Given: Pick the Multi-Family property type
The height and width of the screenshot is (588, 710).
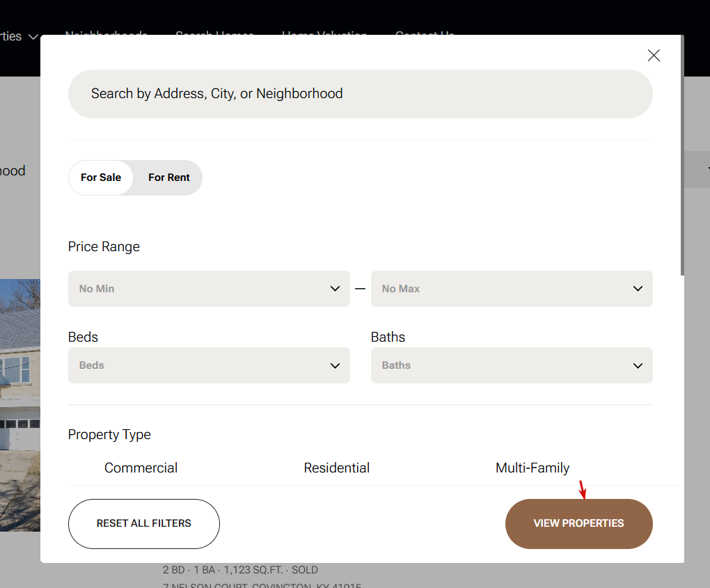Looking at the screenshot, I should coord(532,468).
